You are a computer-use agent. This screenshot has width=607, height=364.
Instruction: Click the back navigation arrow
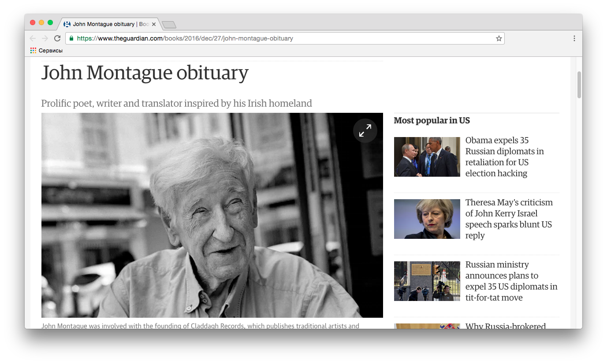point(33,38)
